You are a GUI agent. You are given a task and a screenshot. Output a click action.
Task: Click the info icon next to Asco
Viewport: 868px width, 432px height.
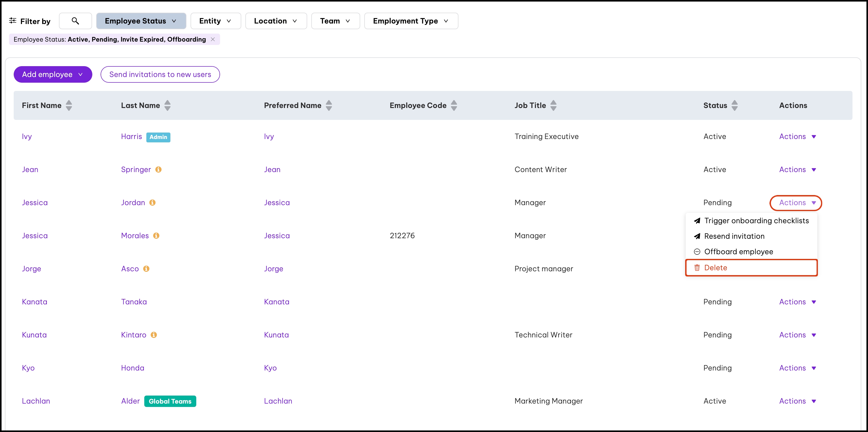tap(146, 268)
